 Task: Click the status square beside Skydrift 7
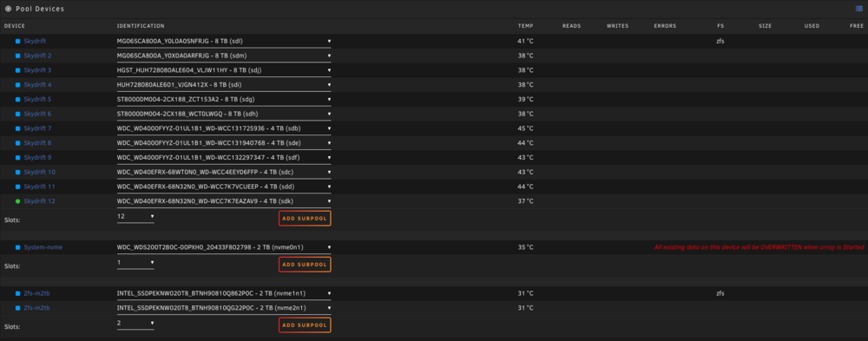17,128
